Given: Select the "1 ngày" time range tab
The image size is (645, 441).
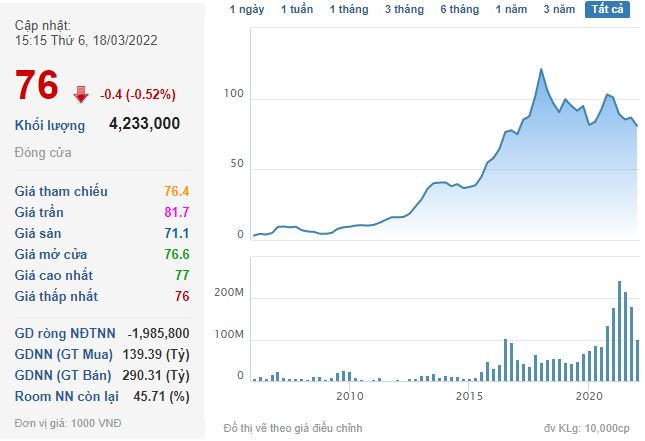Looking at the screenshot, I should 247,9.
